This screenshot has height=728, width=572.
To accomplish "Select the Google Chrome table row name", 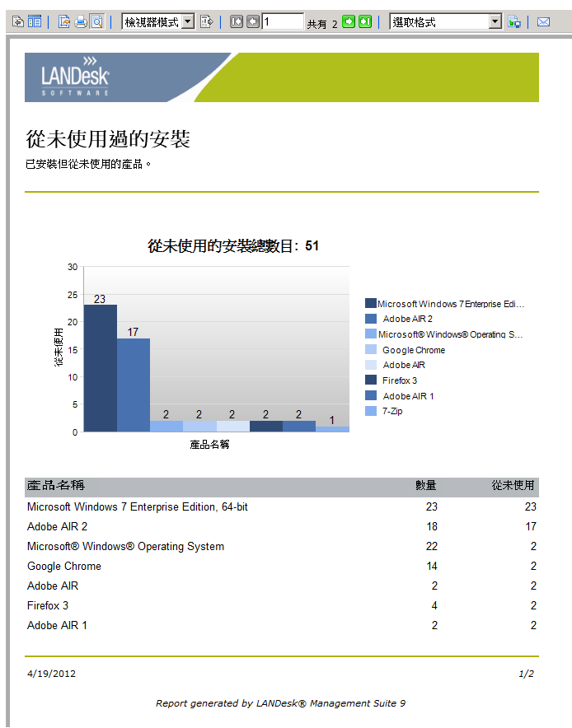I will [64, 566].
